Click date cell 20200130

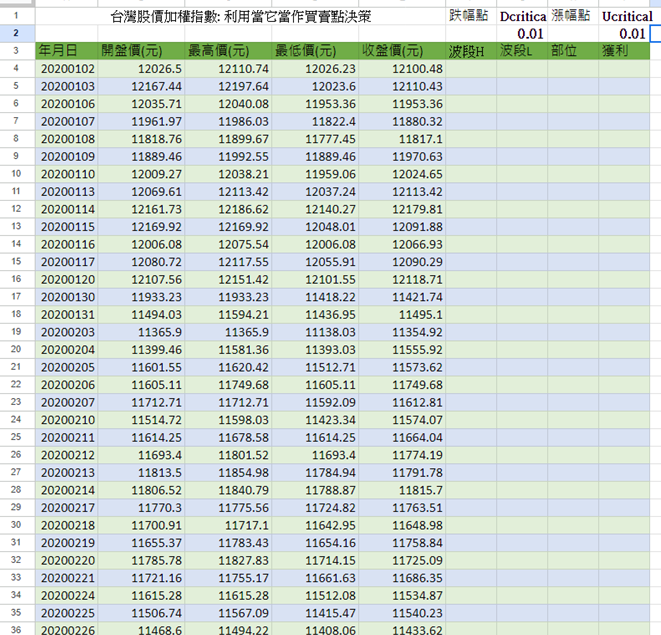(x=67, y=297)
